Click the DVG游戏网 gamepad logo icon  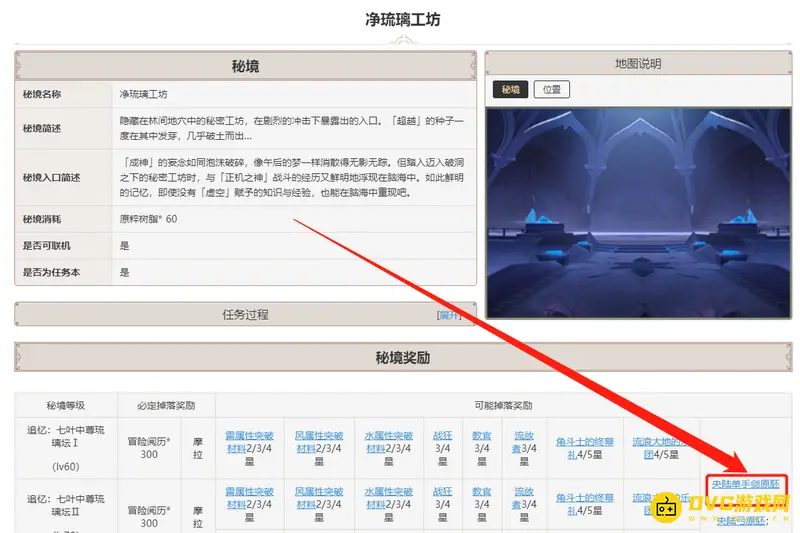(667, 508)
